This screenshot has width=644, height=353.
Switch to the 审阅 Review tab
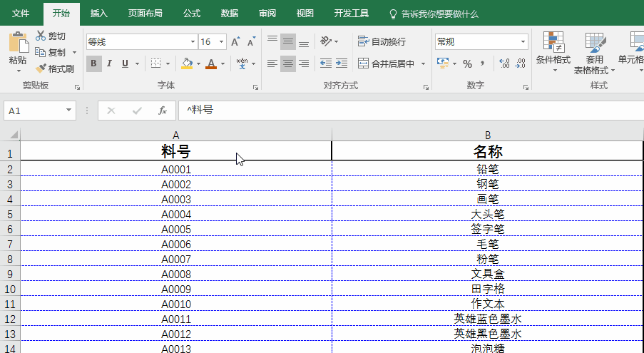(267, 14)
